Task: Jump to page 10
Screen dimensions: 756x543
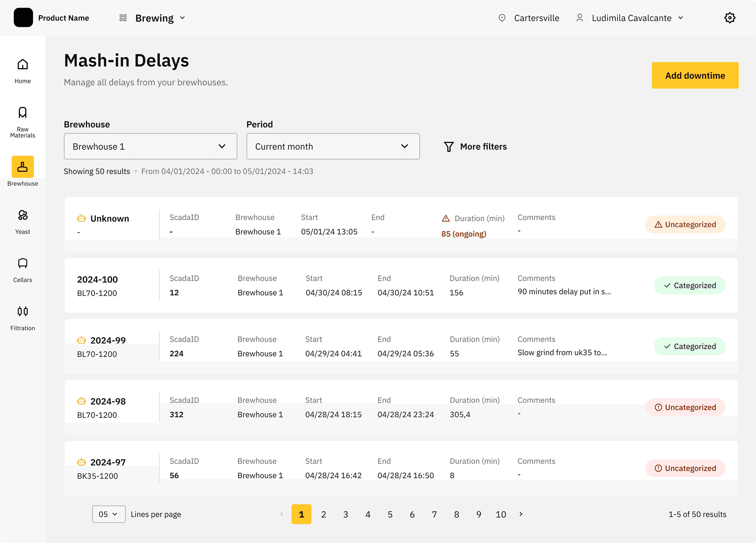Action: coord(501,514)
